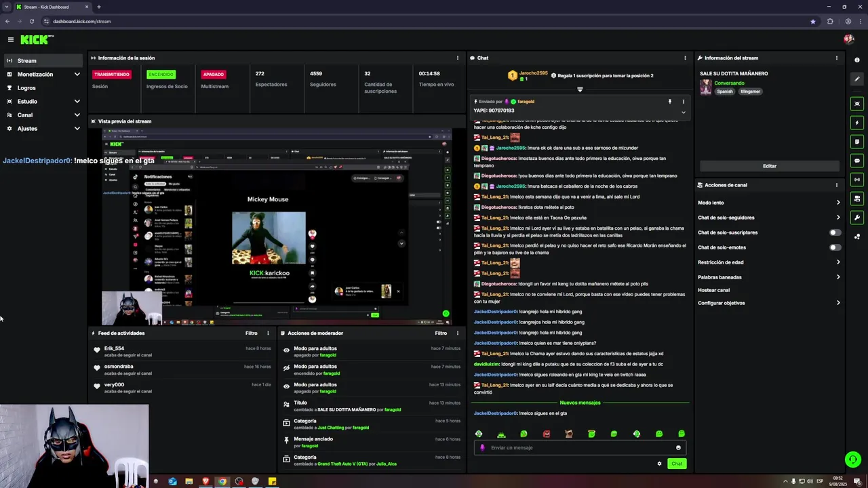The height and width of the screenshot is (488, 868).
Task: Click the green Chat send button
Action: pyautogui.click(x=677, y=464)
